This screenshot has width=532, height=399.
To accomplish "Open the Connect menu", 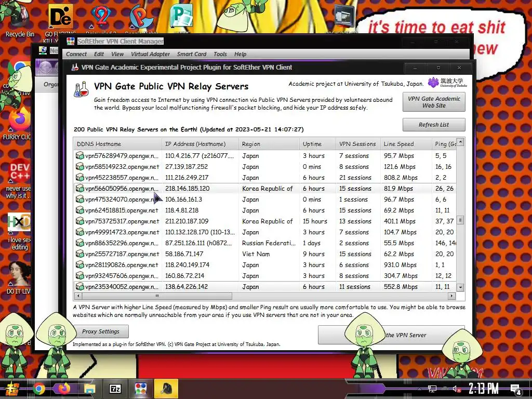I will [76, 54].
